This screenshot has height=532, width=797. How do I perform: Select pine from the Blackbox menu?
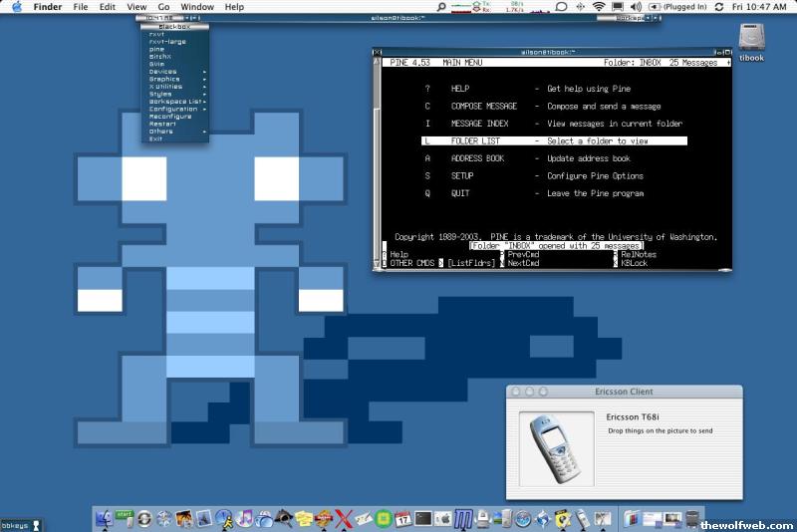pos(157,49)
